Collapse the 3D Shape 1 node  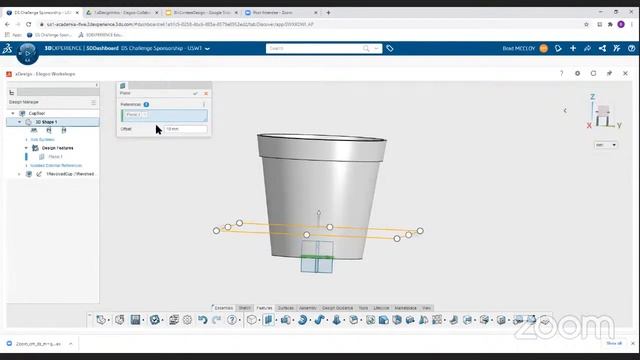pos(20,122)
